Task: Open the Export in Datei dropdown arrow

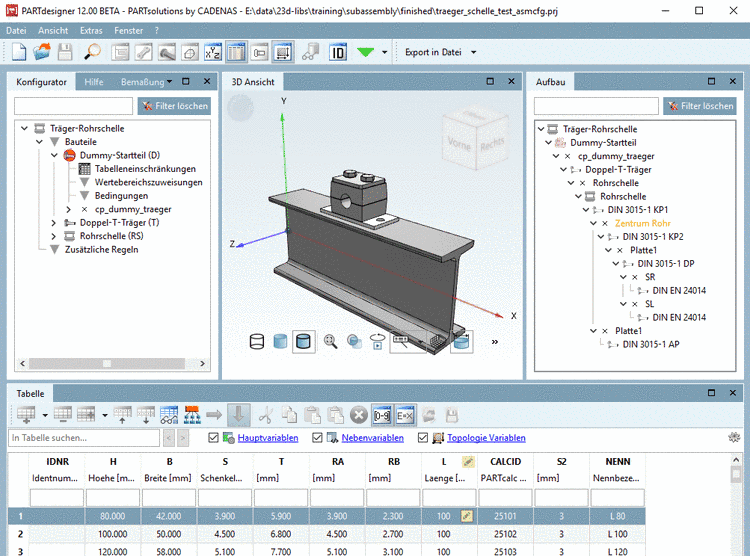Action: 473,52
